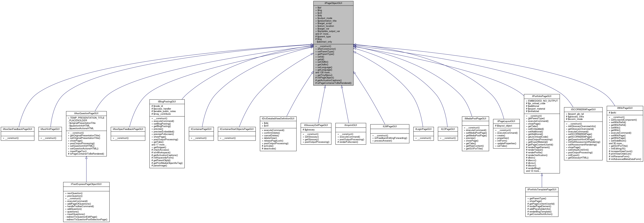Select the releasePageLock() method entry
The image size is (644, 223).
[273, 141]
